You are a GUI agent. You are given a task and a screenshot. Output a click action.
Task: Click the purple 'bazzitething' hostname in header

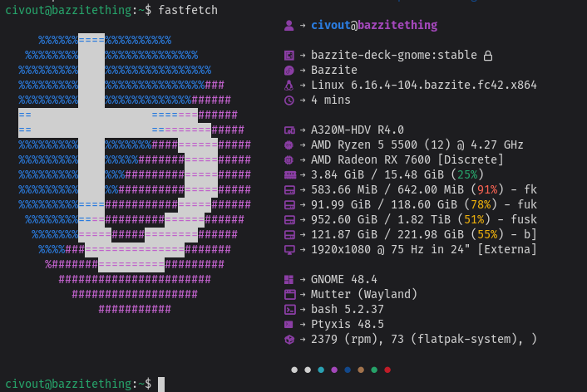[397, 25]
